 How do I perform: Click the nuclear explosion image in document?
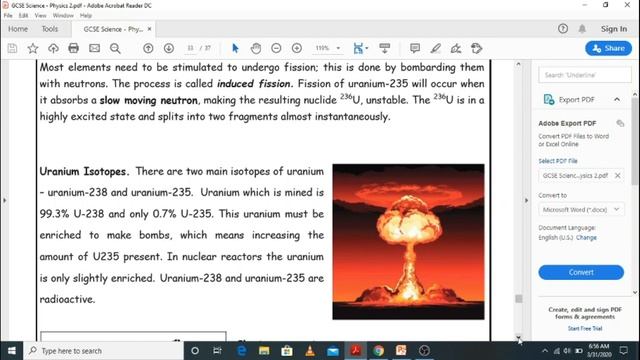click(x=408, y=242)
